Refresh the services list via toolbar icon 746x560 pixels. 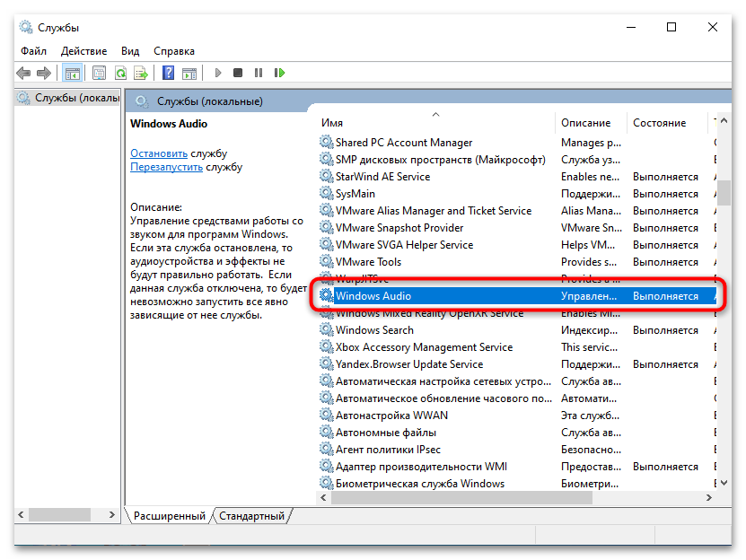click(121, 73)
